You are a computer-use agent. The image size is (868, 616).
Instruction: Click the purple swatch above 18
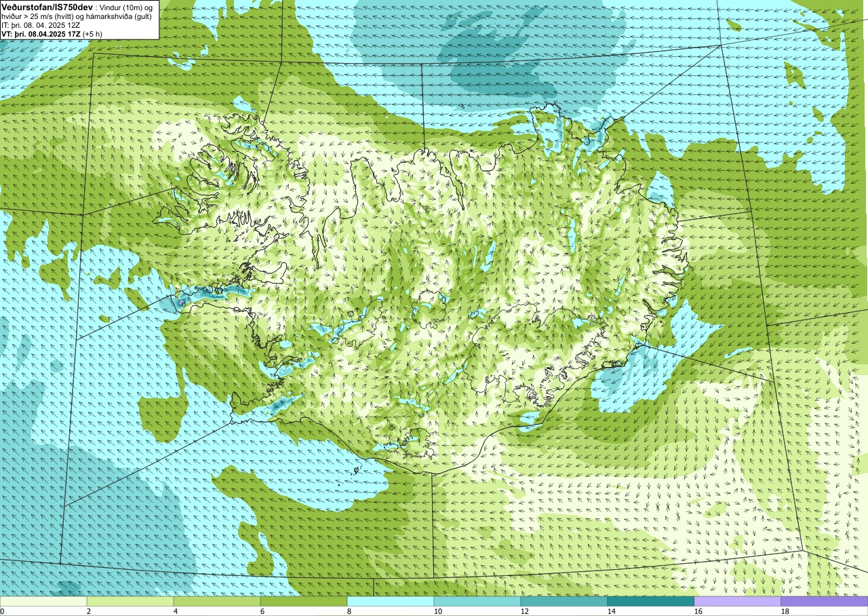[x=824, y=601]
